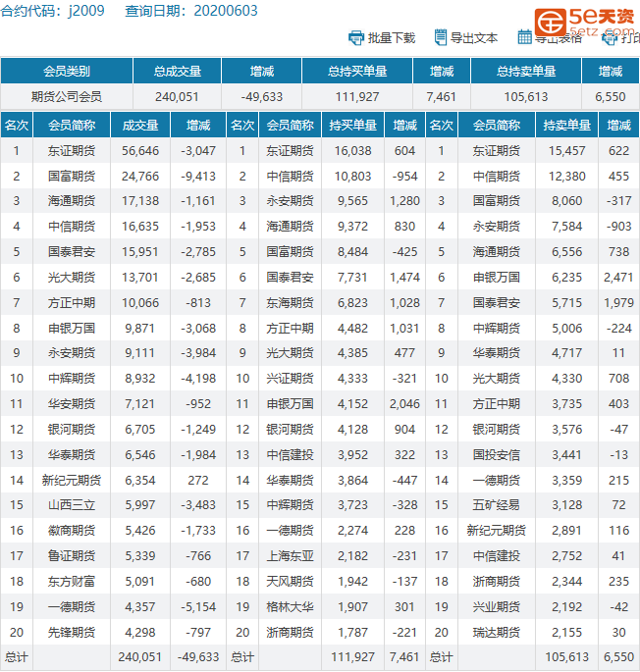The image size is (640, 672).
Task: Click the 合约代码 j2009 text
Action: [52, 11]
